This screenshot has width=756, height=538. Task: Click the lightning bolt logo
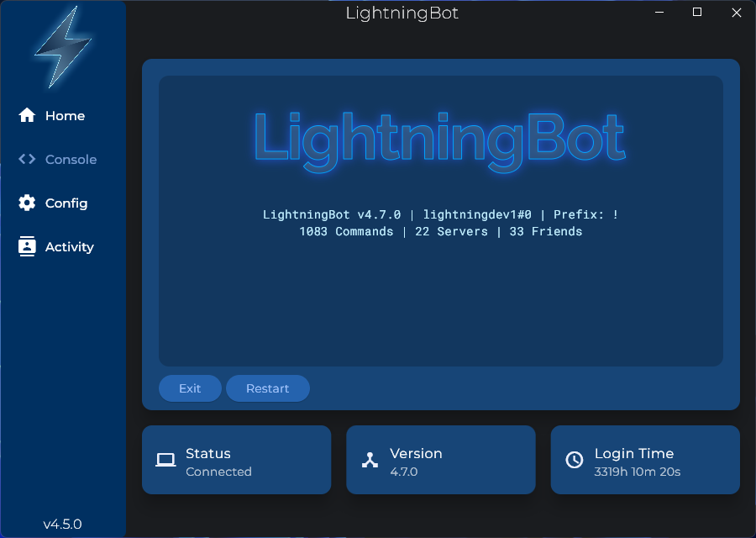[x=62, y=48]
